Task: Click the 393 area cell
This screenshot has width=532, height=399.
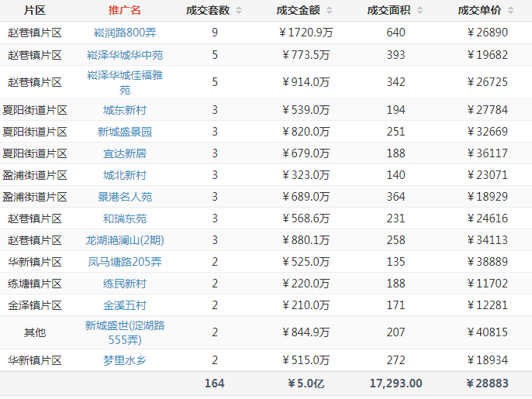Action: pos(396,55)
